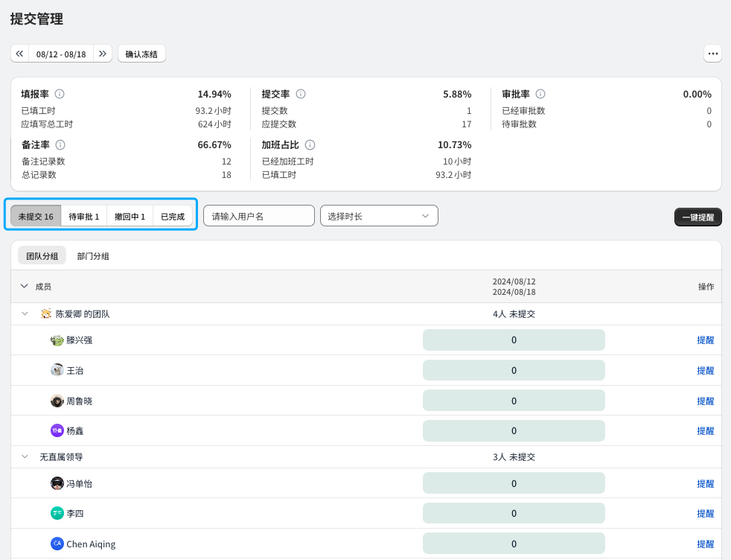This screenshot has width=731, height=560.
Task: Click 冯单怡's avatar
Action: [x=57, y=483]
